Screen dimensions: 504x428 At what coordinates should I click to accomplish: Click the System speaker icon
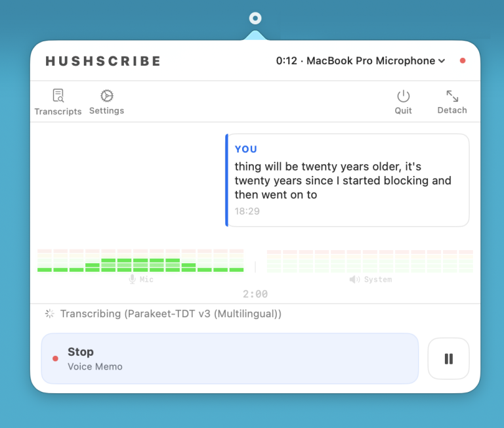(x=354, y=279)
